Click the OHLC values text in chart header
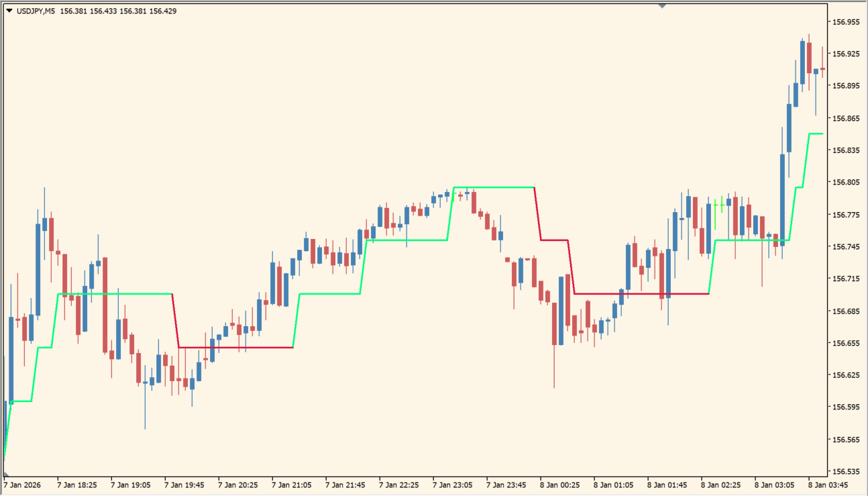The width and height of the screenshot is (868, 496). tap(118, 11)
